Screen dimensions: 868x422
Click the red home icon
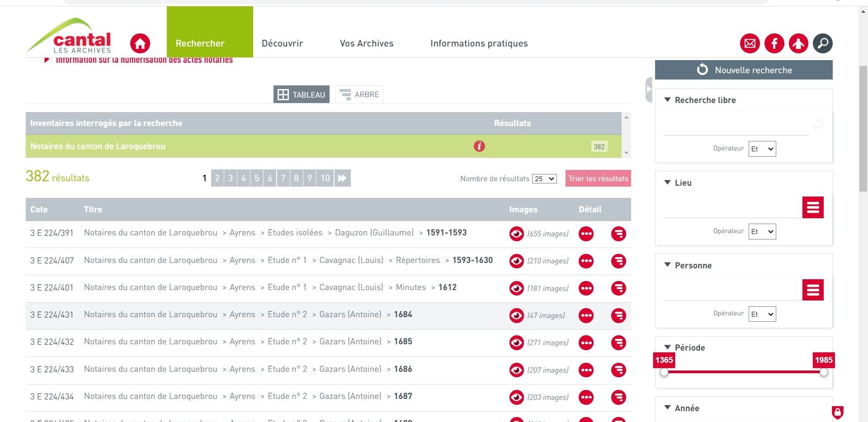tap(140, 44)
